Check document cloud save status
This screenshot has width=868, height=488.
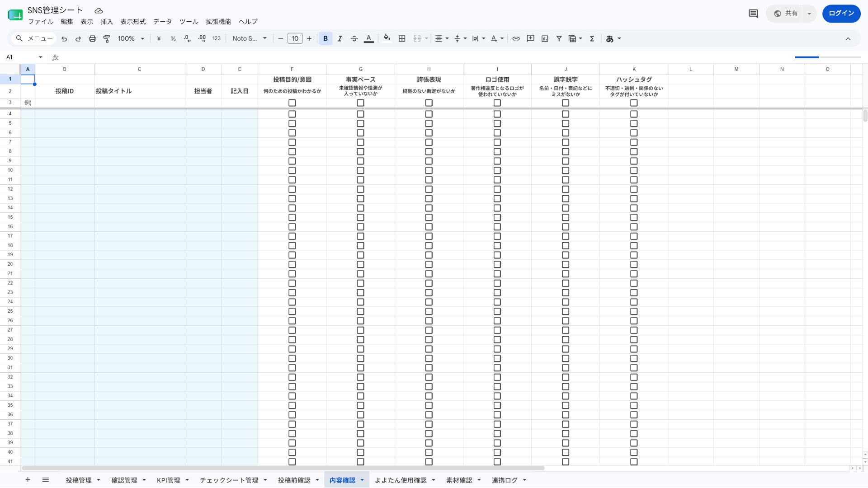click(x=99, y=10)
